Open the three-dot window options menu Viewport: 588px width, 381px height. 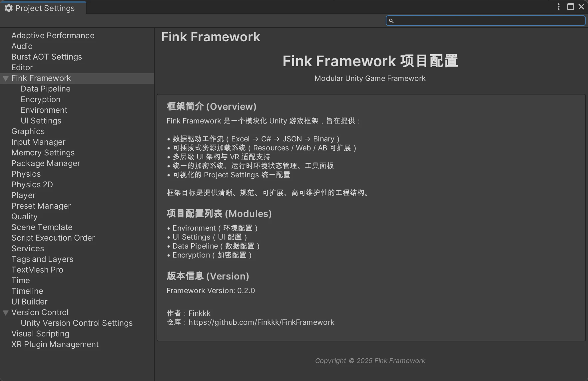pyautogui.click(x=559, y=7)
